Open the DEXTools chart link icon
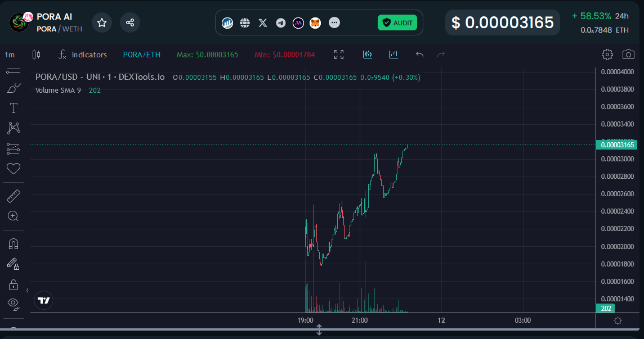 click(x=227, y=23)
